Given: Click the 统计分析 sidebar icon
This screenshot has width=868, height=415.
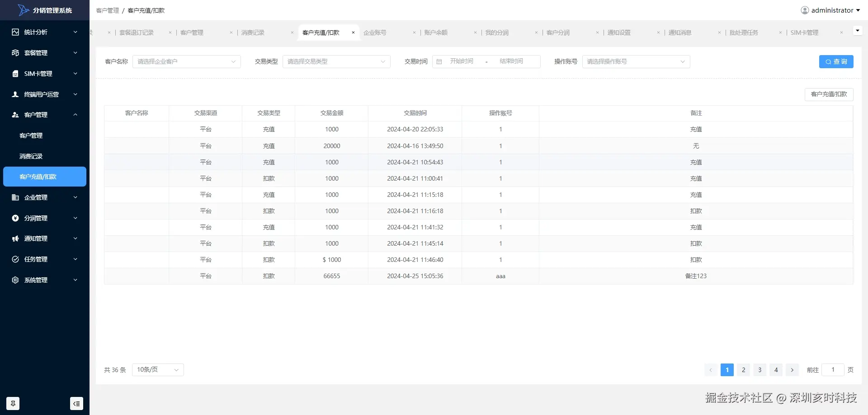Looking at the screenshot, I should 15,32.
